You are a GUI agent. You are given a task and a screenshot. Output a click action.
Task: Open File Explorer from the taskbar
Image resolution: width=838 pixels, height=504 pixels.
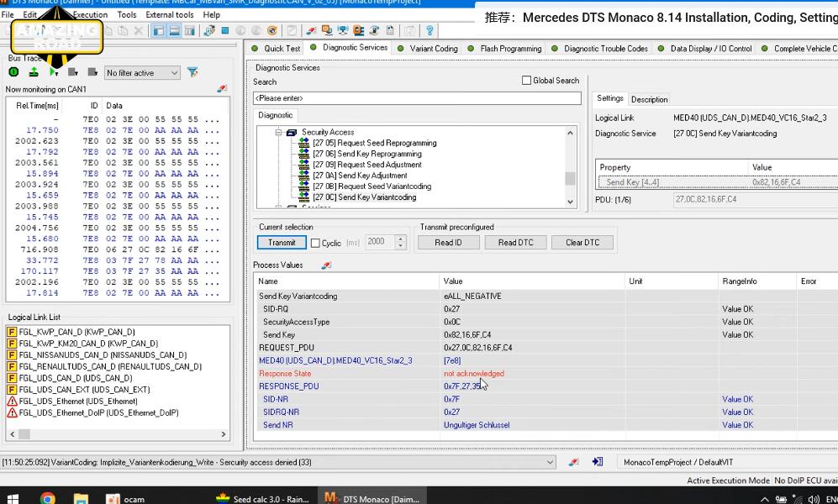coord(82,499)
